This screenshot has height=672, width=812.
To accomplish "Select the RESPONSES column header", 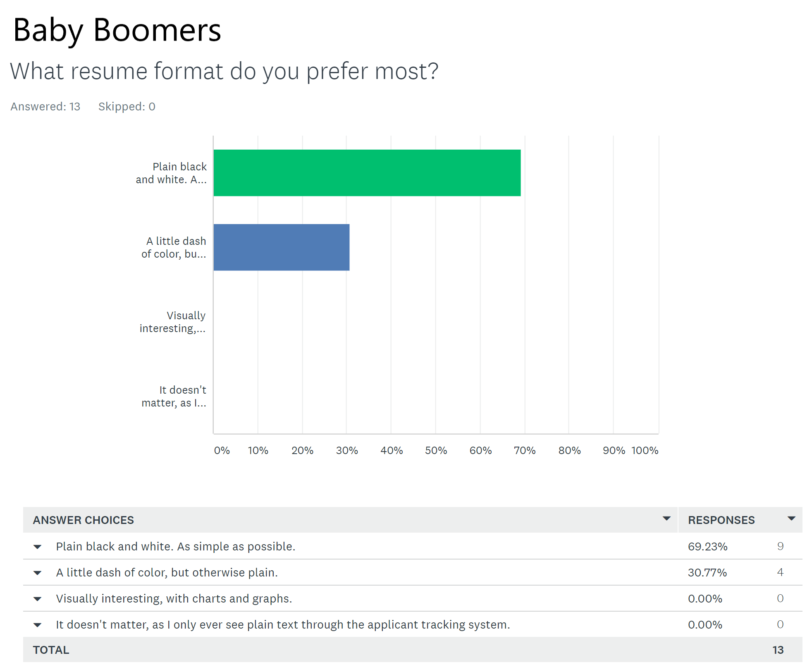I will point(721,520).
